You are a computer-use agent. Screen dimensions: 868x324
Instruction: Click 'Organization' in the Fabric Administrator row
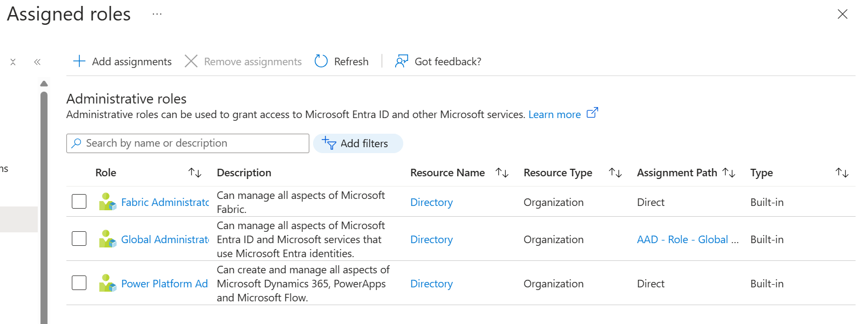(x=553, y=202)
